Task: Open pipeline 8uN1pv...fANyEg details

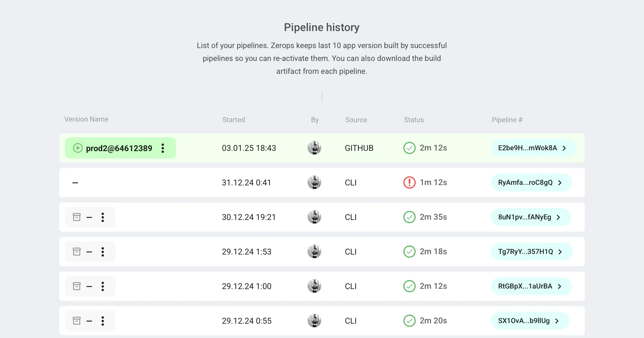Action: click(x=530, y=217)
